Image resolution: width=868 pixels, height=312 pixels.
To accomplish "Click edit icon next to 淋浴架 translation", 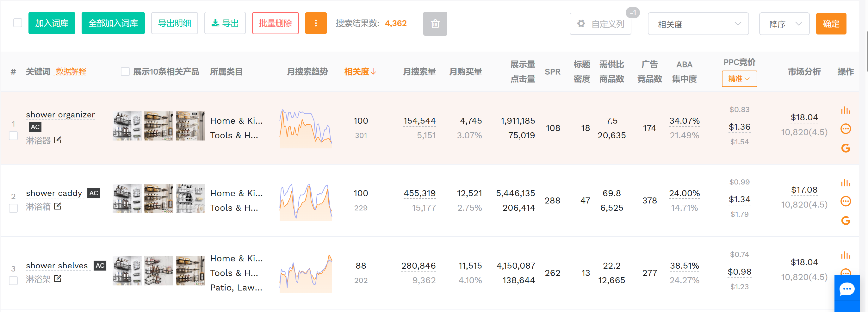I will tap(58, 279).
